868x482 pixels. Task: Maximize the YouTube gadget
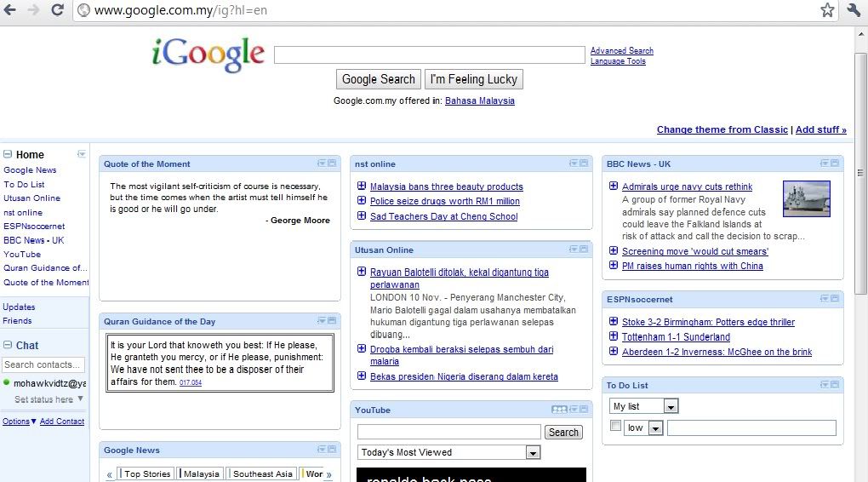click(x=584, y=410)
